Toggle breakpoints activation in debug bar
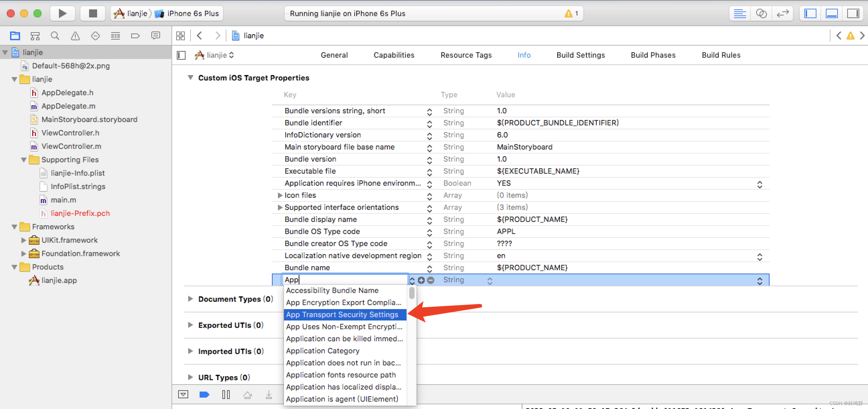 click(204, 394)
